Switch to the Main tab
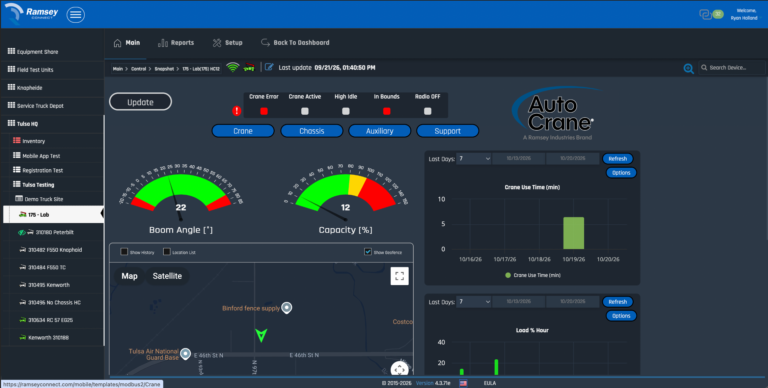Image resolution: width=768 pixels, height=388 pixels. coord(127,43)
